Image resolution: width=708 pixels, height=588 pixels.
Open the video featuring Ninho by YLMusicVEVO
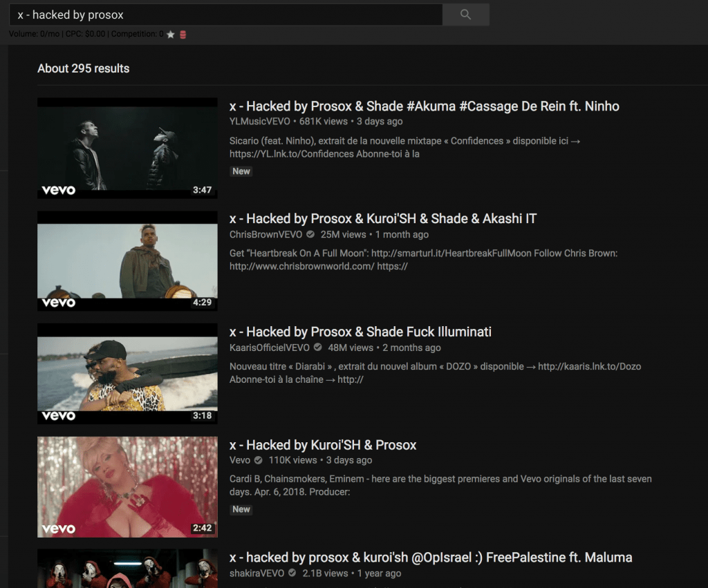(425, 106)
